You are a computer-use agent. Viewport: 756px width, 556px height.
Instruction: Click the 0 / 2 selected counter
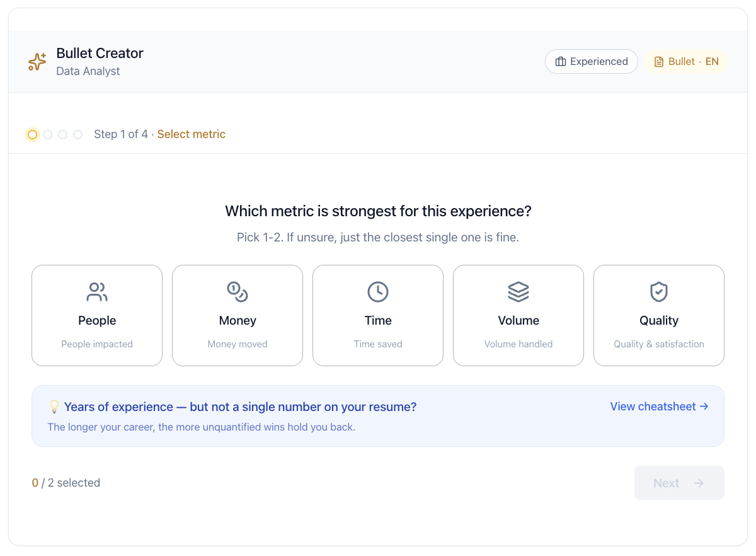(x=66, y=483)
